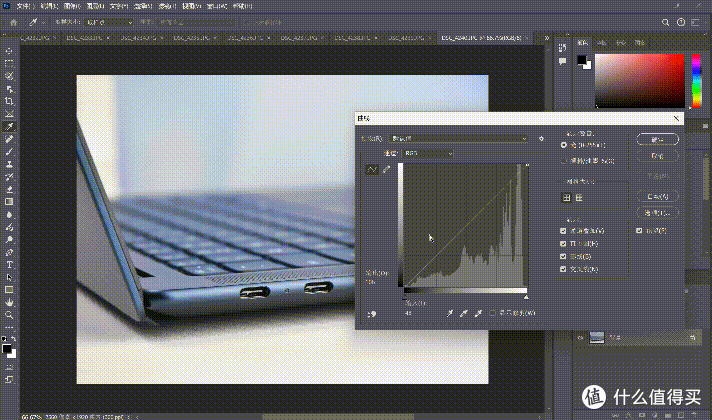Switch to the Gradients panel tab
Image resolution: width=712 pixels, height=420 pixels.
pos(621,43)
